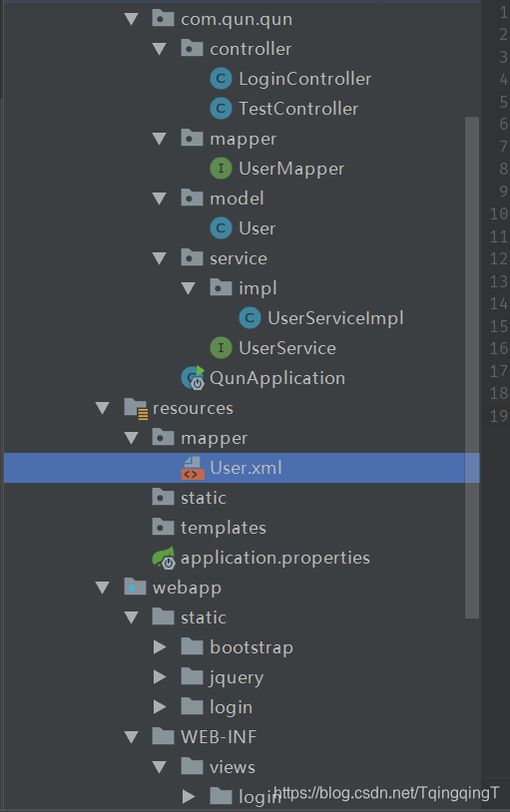Click the User.xml file icon
510x812 pixels.
coord(192,468)
